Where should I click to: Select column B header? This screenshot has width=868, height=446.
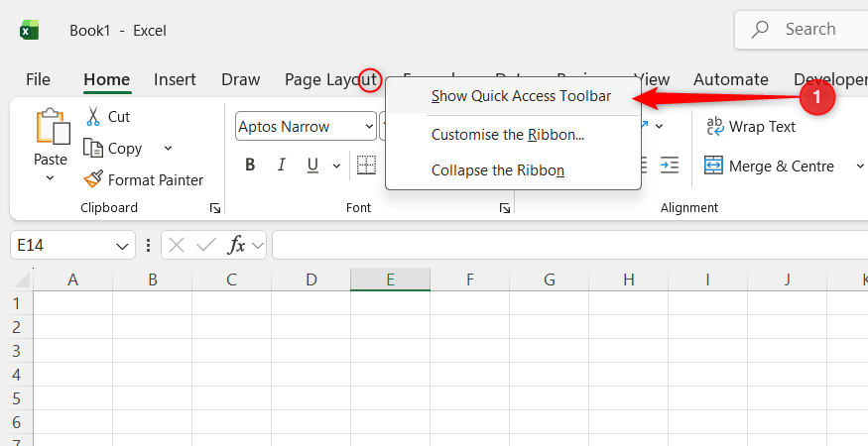click(x=152, y=279)
